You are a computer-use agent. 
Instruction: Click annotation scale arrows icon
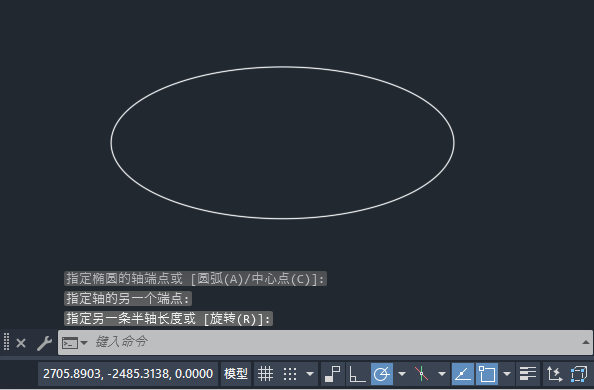(x=555, y=374)
